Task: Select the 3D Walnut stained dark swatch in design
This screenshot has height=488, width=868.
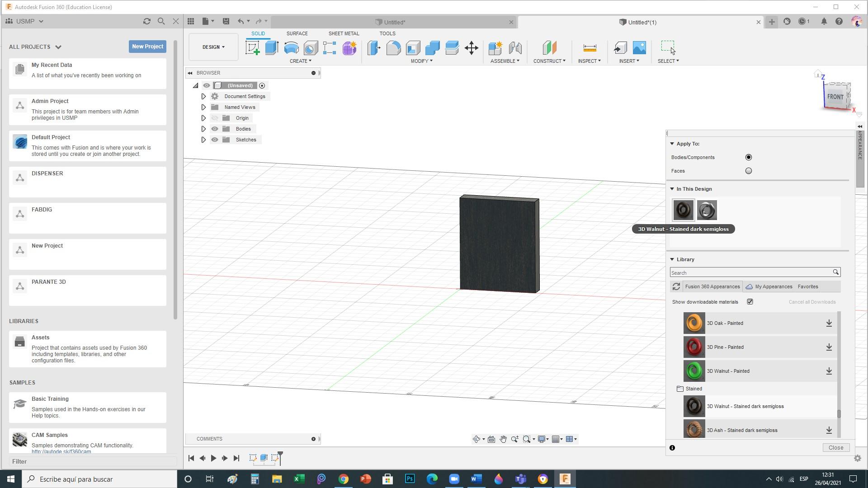Action: point(683,210)
